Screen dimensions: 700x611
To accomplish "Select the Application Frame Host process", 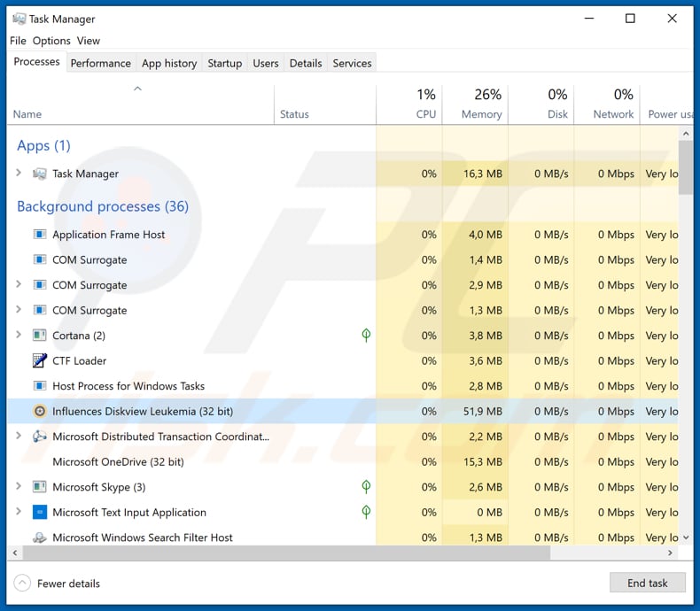I will 343,234.
